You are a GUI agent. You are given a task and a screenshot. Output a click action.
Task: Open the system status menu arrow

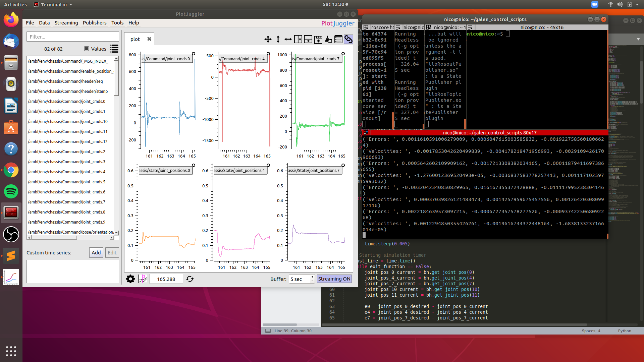[637, 4]
